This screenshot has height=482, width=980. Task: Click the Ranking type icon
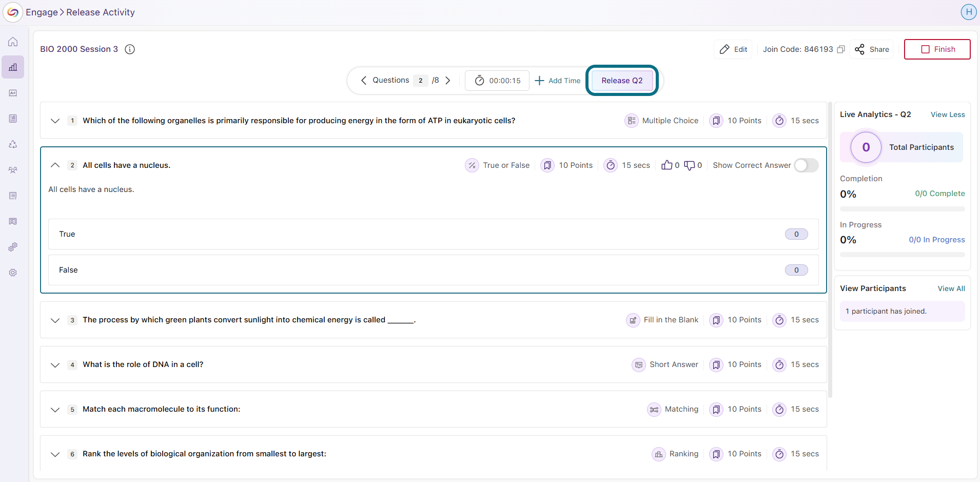(x=658, y=454)
